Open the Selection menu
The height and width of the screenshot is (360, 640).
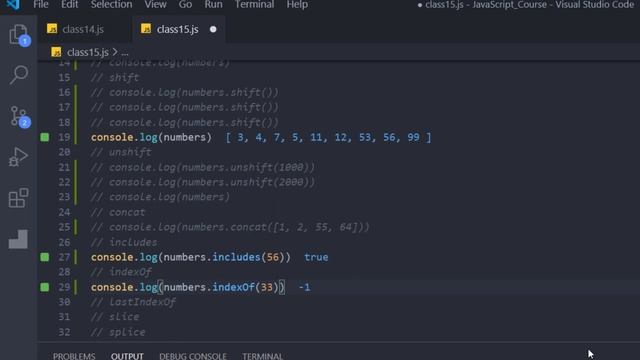pos(111,4)
